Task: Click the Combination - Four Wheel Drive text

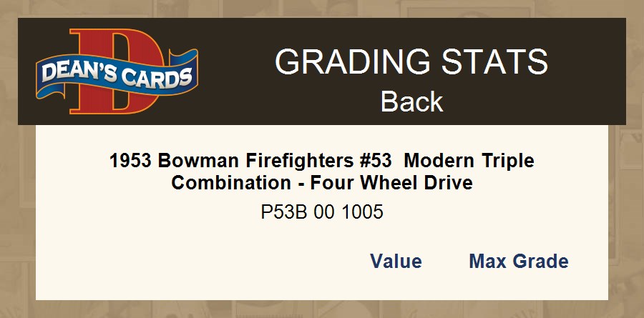Action: click(321, 183)
